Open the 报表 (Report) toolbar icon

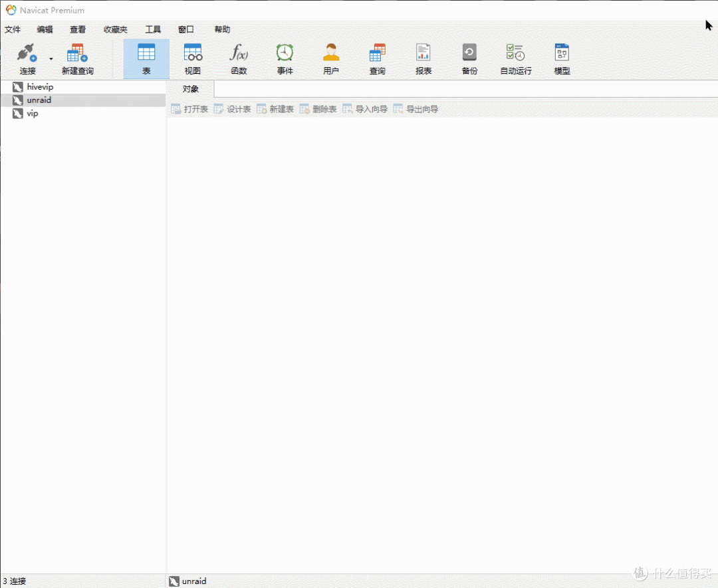423,58
